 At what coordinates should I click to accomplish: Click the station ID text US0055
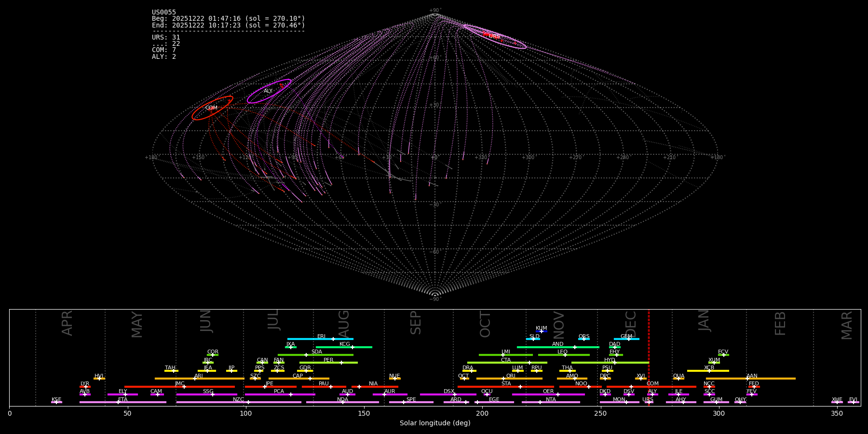tap(164, 13)
